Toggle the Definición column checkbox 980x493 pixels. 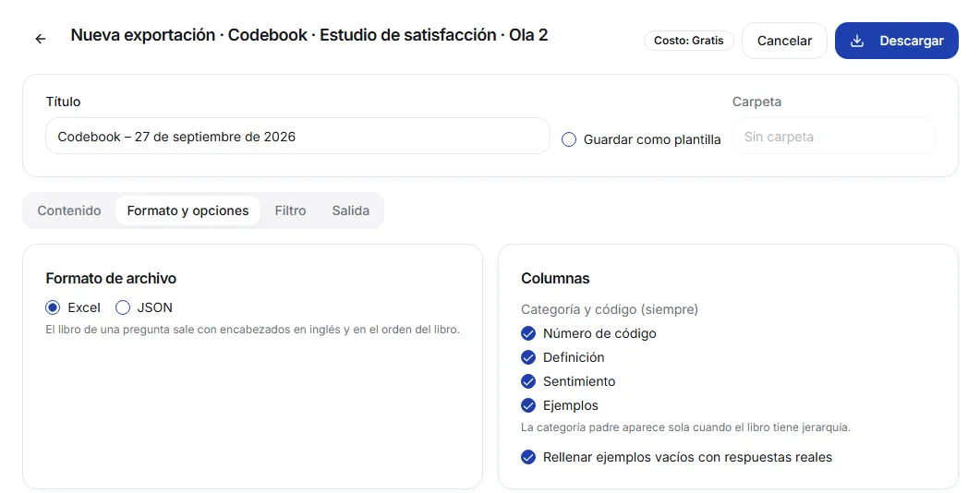[528, 357]
